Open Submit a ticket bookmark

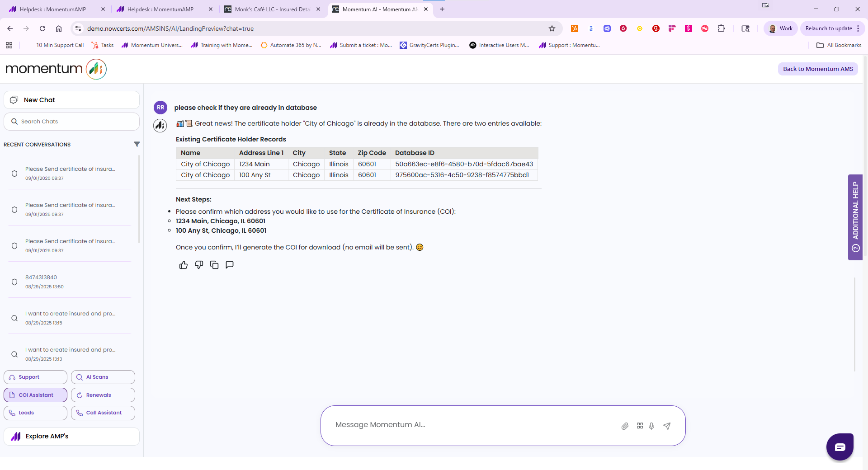(361, 45)
